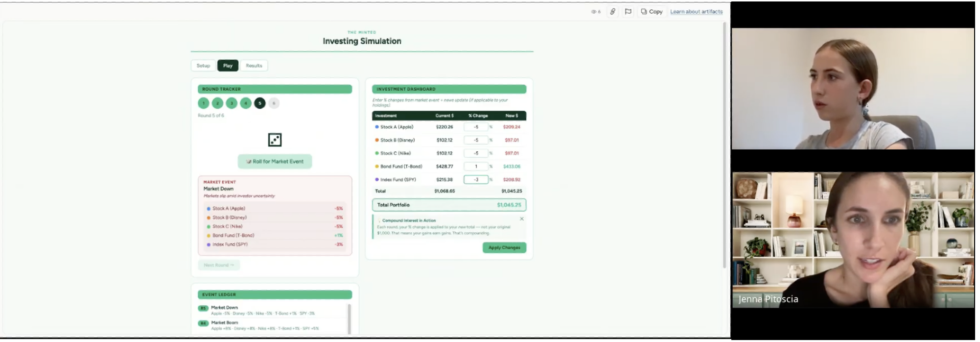The height and width of the screenshot is (342, 980).
Task: Click the % Change field for Stock B (Disney)
Action: coord(476,140)
